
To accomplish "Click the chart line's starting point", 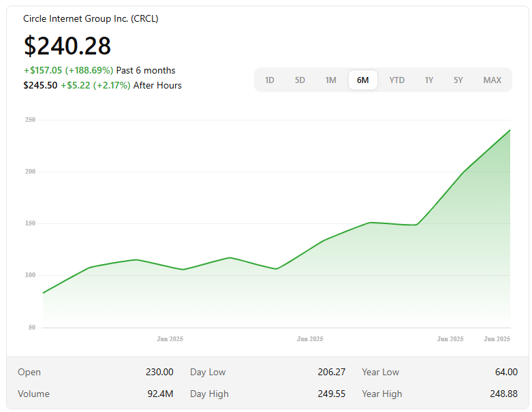I will coord(43,293).
